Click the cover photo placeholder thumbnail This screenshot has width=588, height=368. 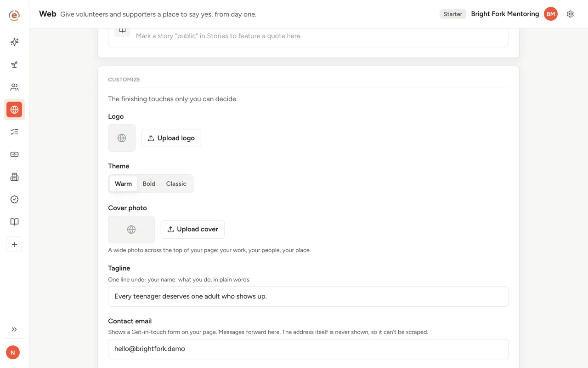click(131, 230)
